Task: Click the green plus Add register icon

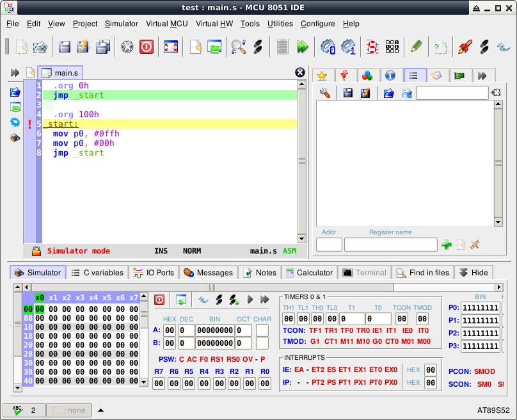Action: [447, 245]
